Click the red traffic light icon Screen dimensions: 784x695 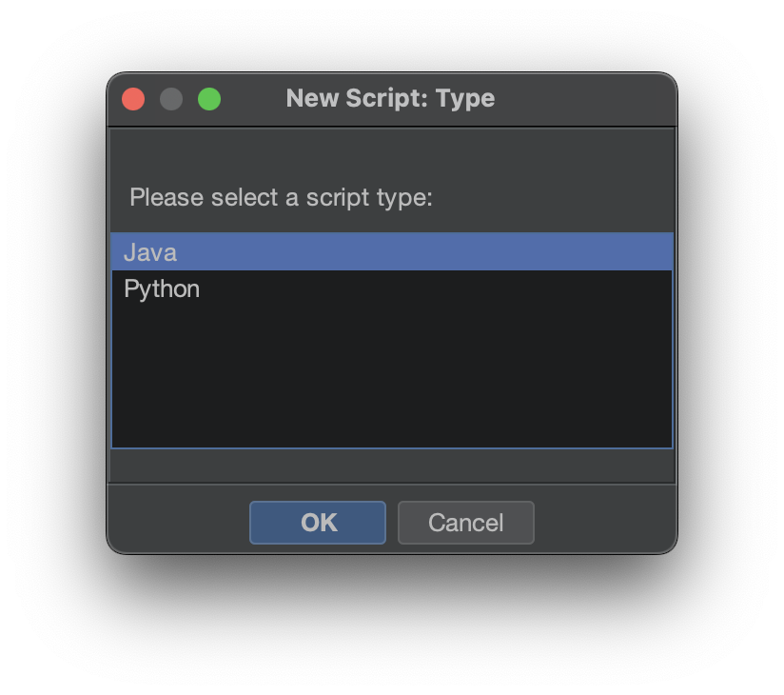[x=133, y=99]
